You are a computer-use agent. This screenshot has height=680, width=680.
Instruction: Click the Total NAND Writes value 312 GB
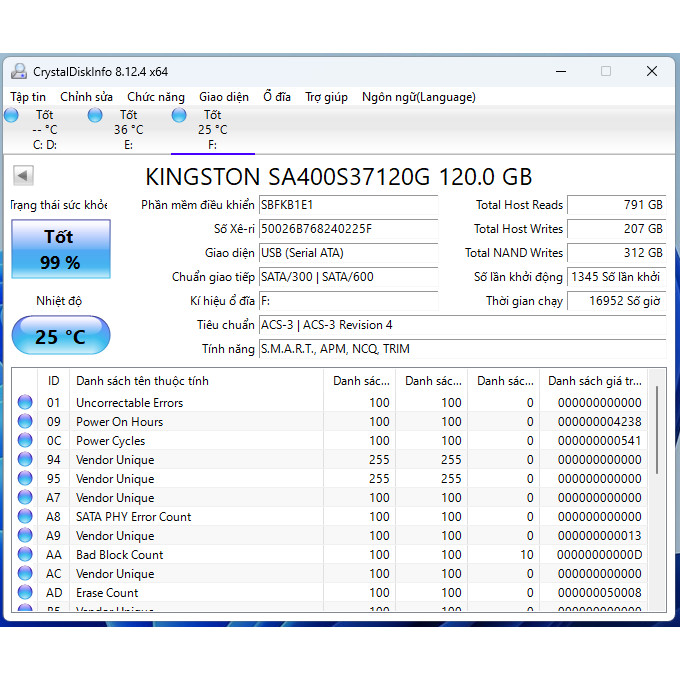tap(617, 253)
